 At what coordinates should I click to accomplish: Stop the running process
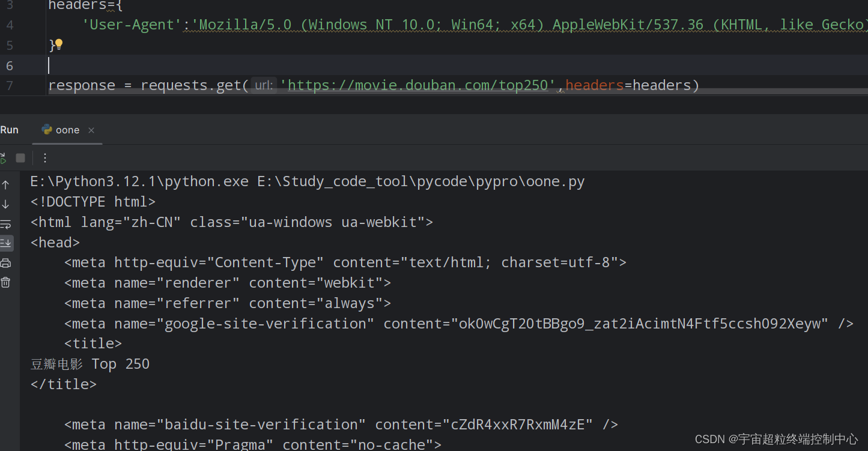coord(20,158)
